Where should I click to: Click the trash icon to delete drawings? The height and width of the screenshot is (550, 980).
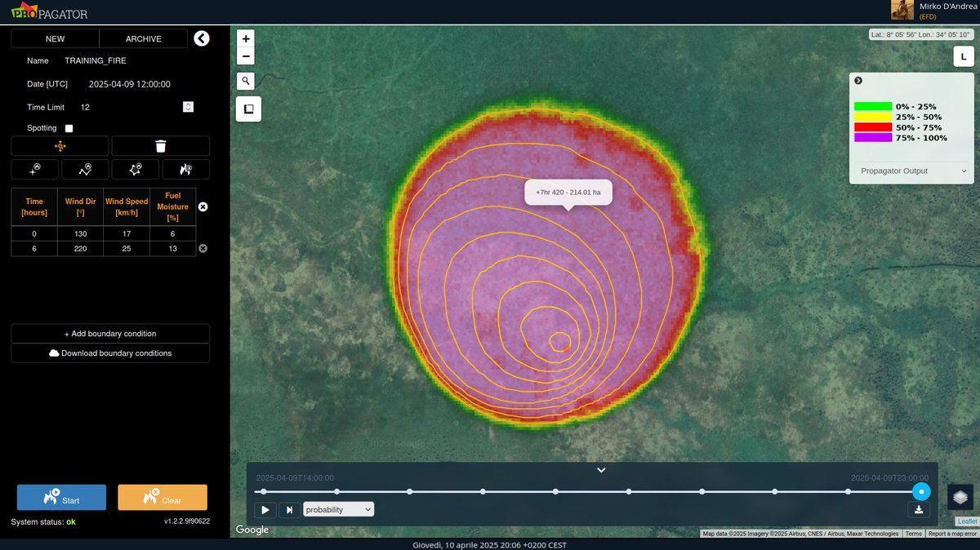click(x=161, y=145)
